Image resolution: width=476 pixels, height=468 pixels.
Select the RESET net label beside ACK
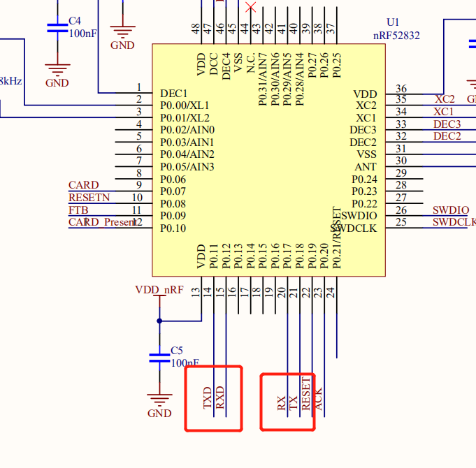click(x=306, y=394)
